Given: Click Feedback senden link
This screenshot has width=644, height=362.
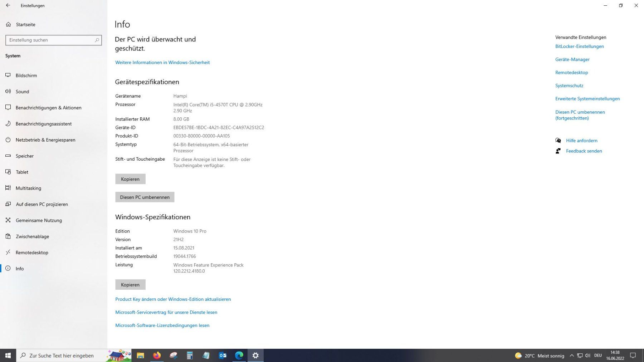Looking at the screenshot, I should coord(584,151).
